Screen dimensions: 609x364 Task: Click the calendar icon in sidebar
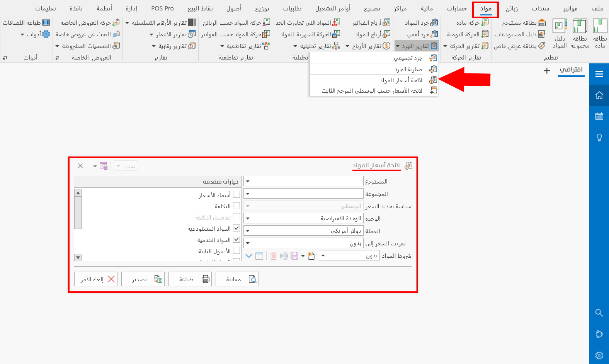599,116
